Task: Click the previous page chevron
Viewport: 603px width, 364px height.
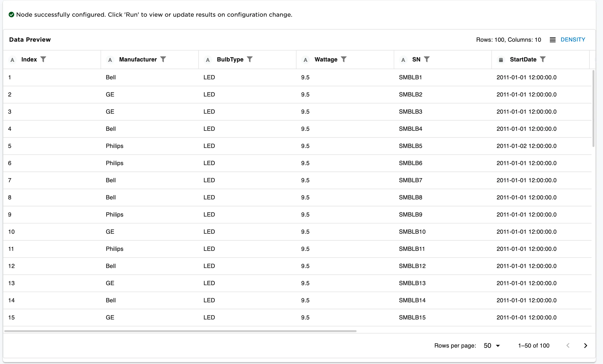Action: [568, 345]
